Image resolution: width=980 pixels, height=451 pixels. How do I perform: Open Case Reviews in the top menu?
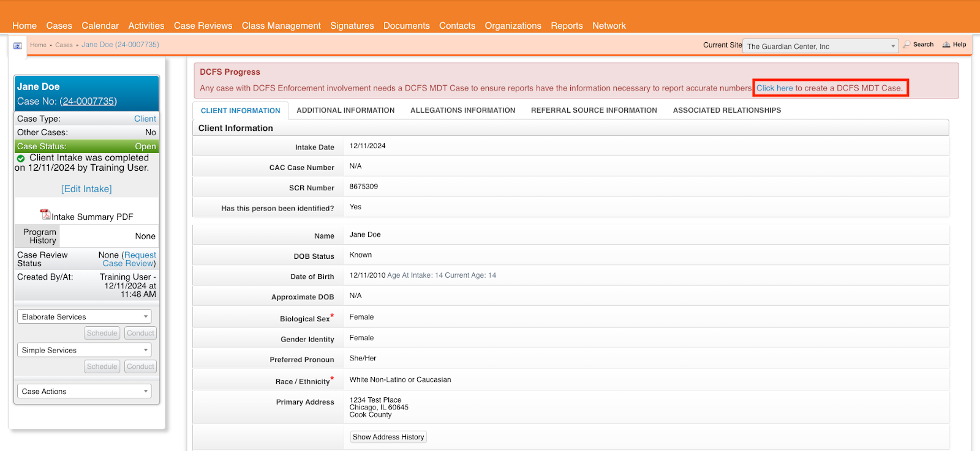(x=203, y=26)
